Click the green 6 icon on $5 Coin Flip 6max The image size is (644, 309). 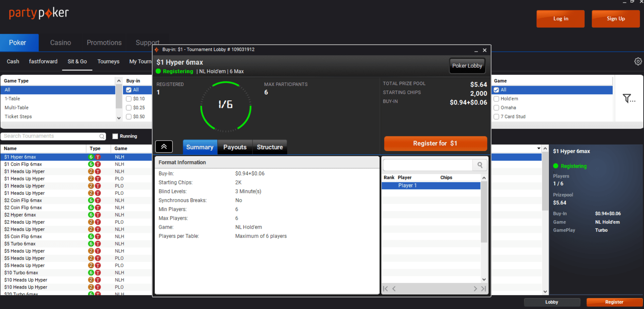click(x=91, y=237)
